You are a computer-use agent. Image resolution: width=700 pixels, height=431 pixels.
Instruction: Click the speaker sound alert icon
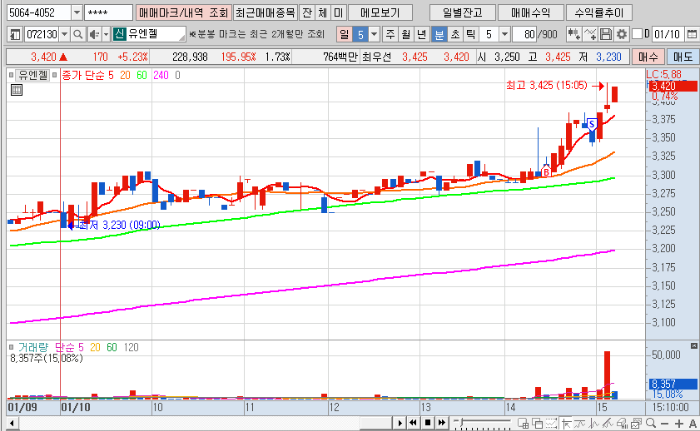(x=94, y=34)
